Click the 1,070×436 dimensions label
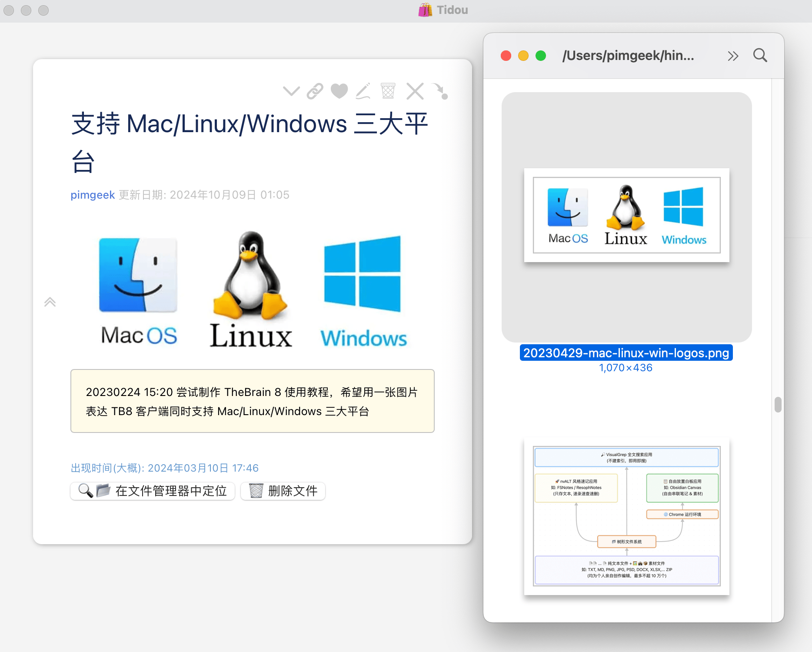Viewport: 812px width, 652px height. (626, 368)
